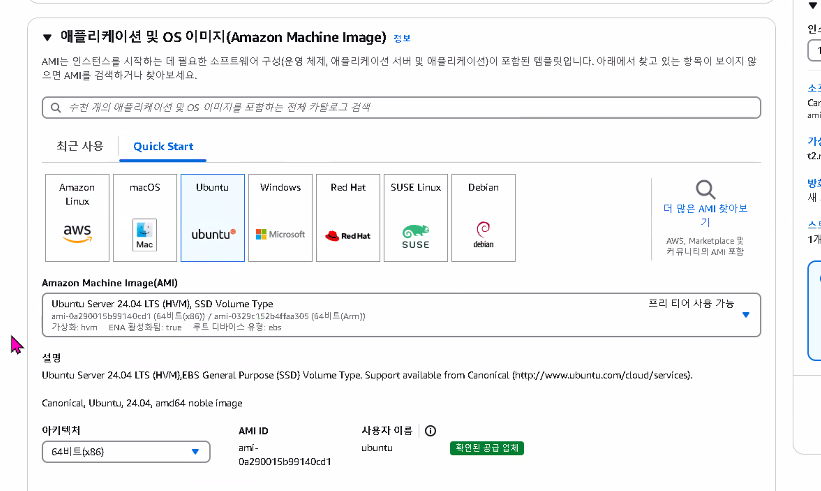
Task: Click the 확인된 공급 업체 badge
Action: tap(486, 448)
